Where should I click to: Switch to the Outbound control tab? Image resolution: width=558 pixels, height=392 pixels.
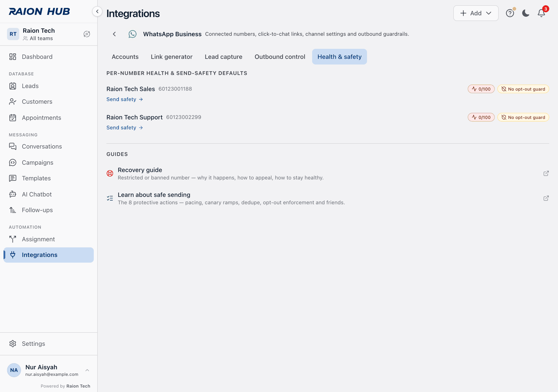coord(280,57)
